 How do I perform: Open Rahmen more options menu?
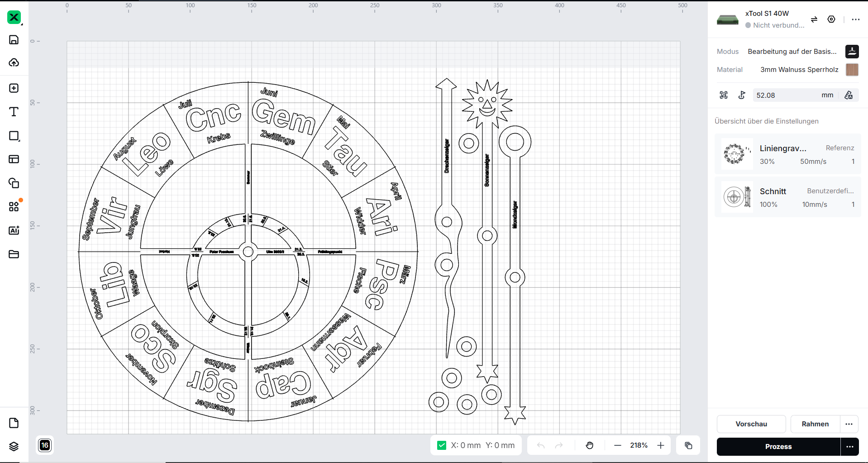[x=849, y=424]
